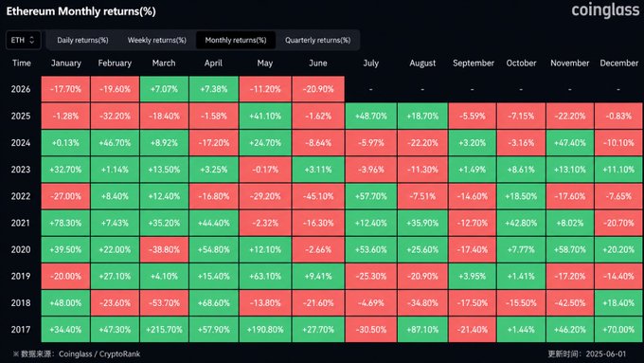Click the August column header
This screenshot has width=644, height=363.
click(422, 63)
